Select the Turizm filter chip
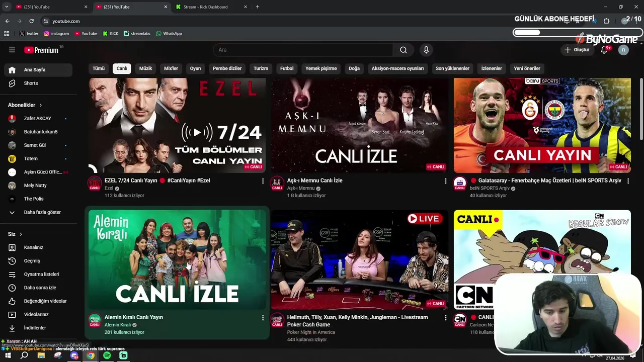 click(x=261, y=68)
